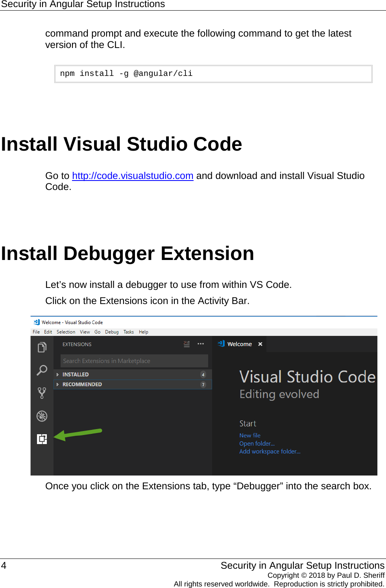This screenshot has height=588, width=386.
Task: Click the Clear Extensions Input icon
Action: 187,344
